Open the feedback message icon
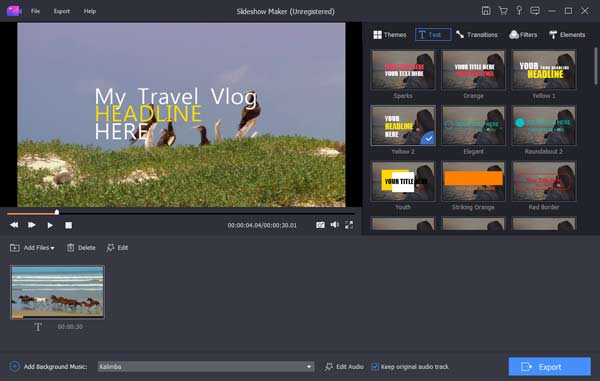The image size is (600, 381). click(535, 11)
